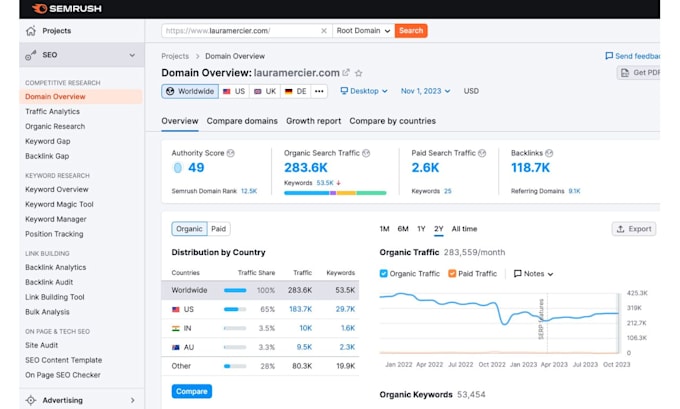Image resolution: width=680 pixels, height=409 pixels.
Task: Toggle the Paid Traffic checkbox
Action: coord(452,273)
